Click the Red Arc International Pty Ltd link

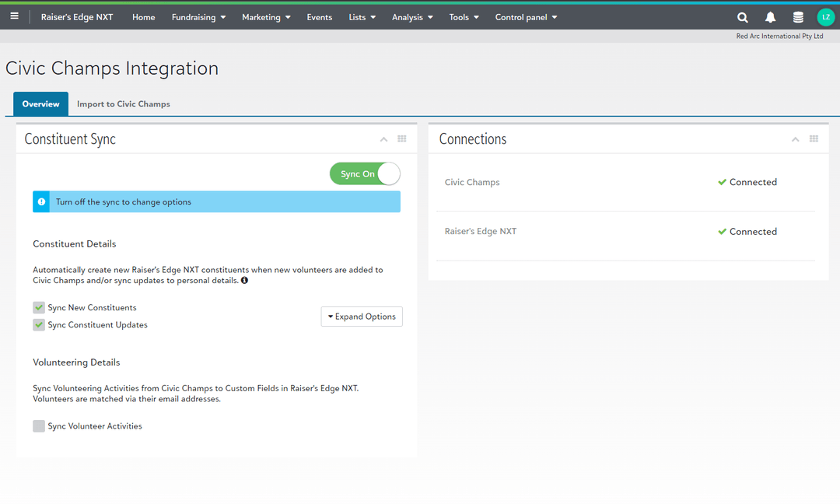(779, 35)
